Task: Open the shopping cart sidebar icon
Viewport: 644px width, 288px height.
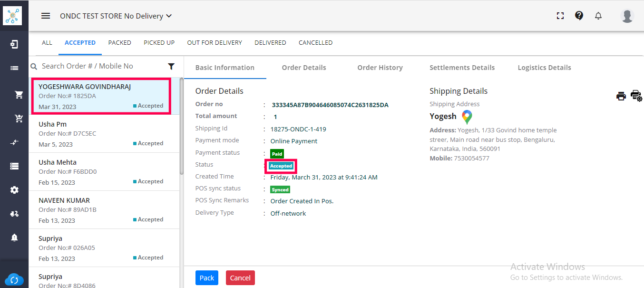Action: (x=19, y=95)
